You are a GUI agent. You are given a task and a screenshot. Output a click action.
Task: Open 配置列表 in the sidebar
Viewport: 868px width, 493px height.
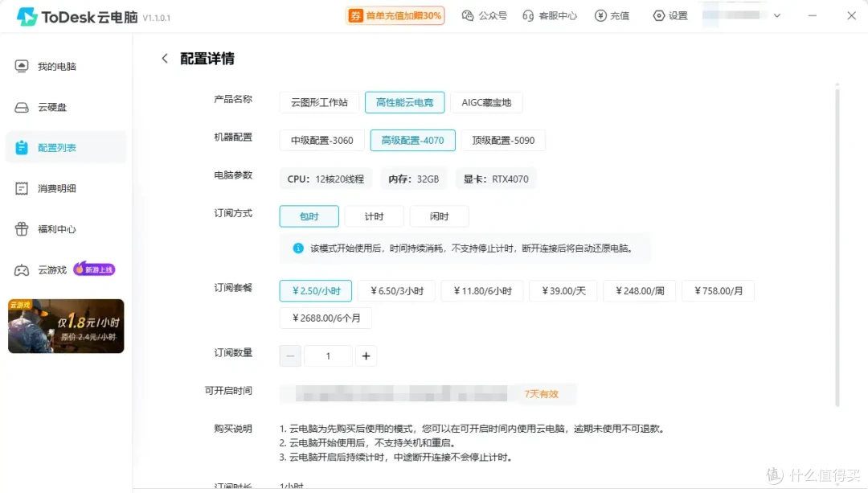point(66,147)
